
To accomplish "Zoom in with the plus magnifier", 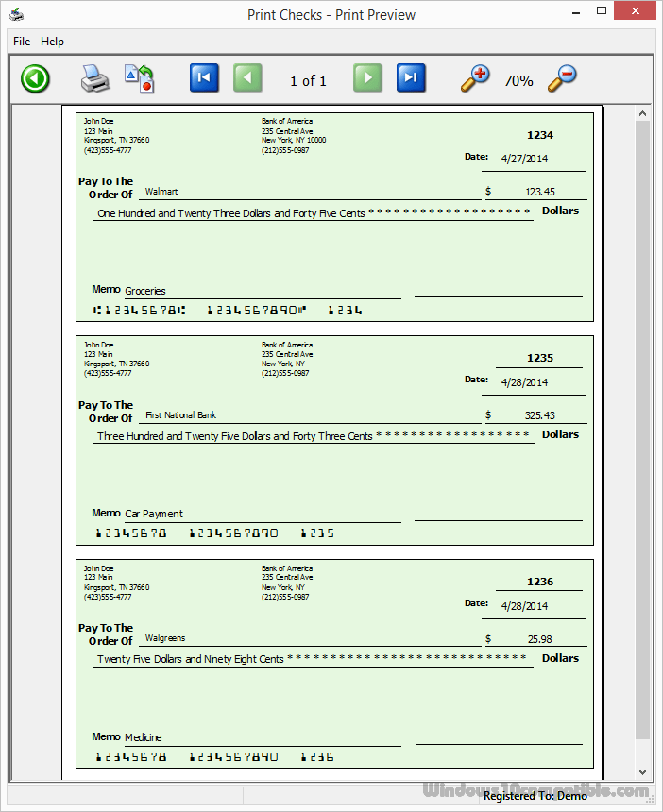I will pos(475,78).
